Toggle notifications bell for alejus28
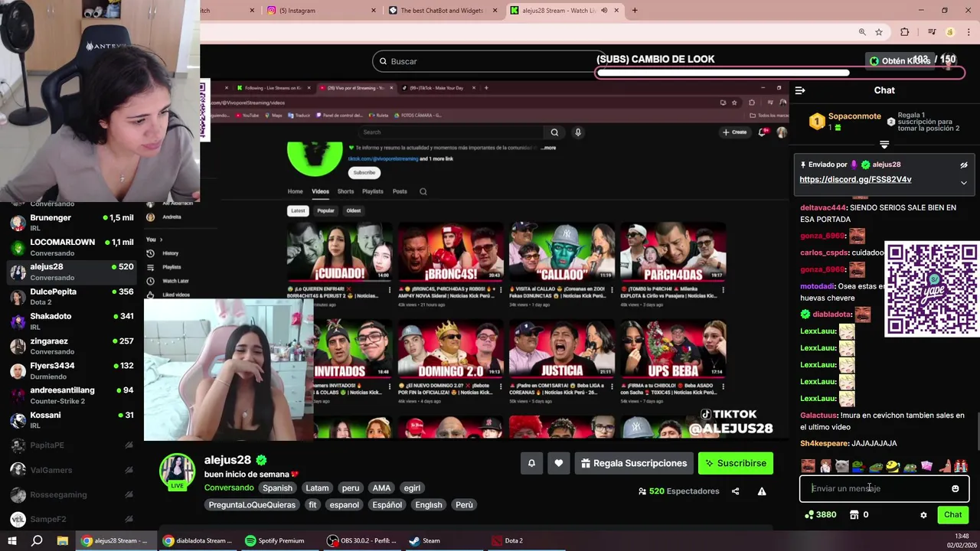980x551 pixels. tap(531, 463)
